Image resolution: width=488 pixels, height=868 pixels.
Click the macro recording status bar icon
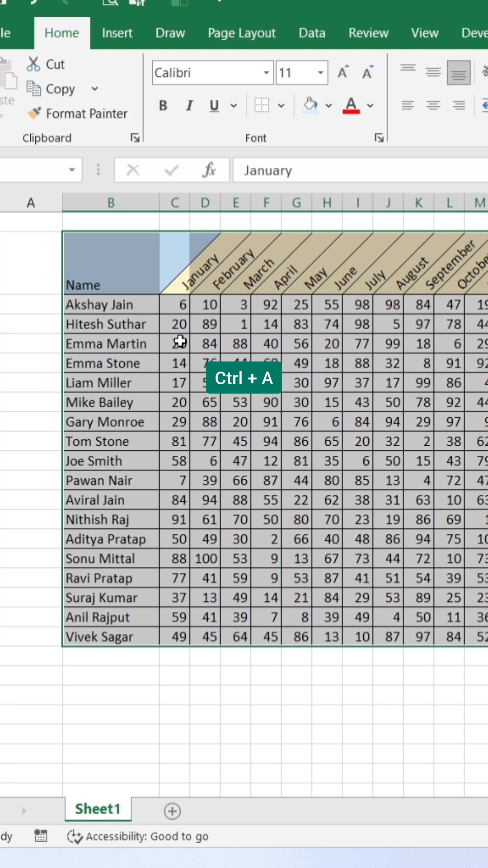[41, 836]
